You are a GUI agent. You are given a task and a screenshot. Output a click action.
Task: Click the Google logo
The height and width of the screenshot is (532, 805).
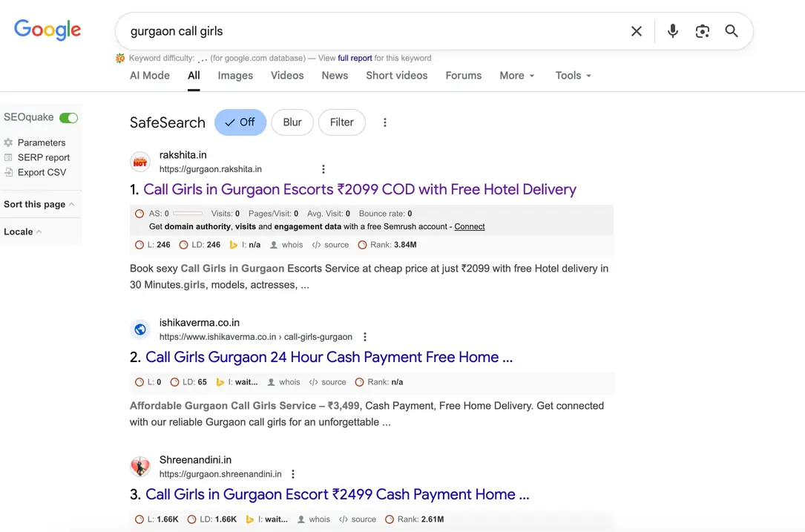point(47,30)
